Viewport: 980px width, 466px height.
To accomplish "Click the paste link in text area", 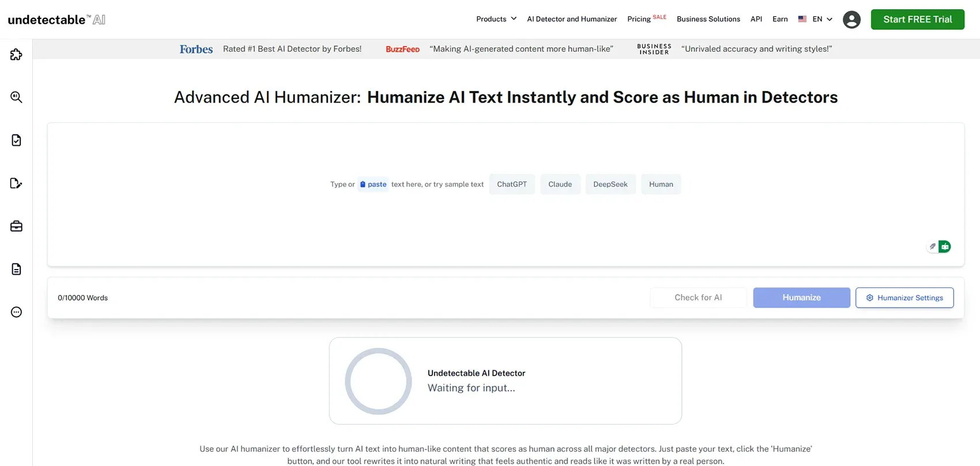I will 373,184.
